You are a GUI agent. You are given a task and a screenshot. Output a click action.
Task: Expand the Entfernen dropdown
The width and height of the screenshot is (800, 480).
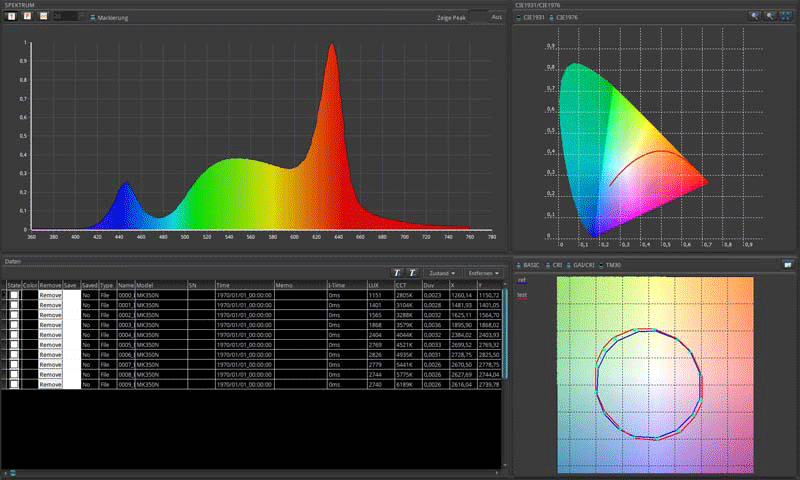483,273
